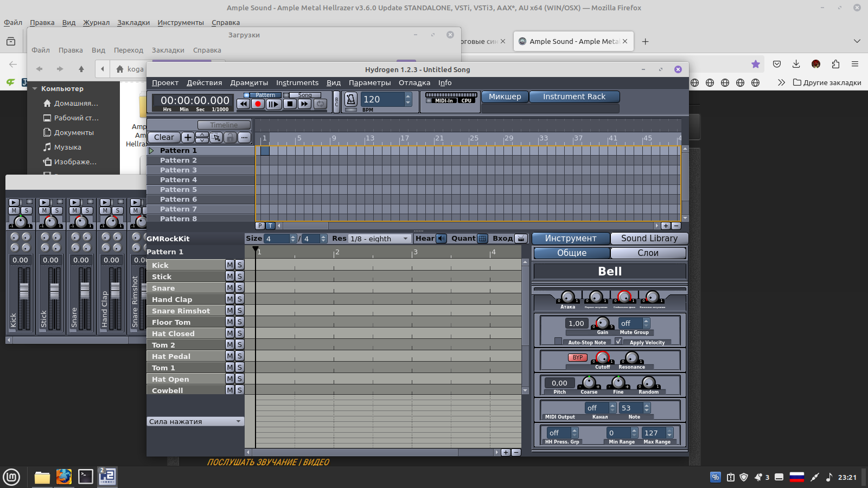868x488 pixels.
Task: Mute the Kick instrument
Action: click(230, 265)
